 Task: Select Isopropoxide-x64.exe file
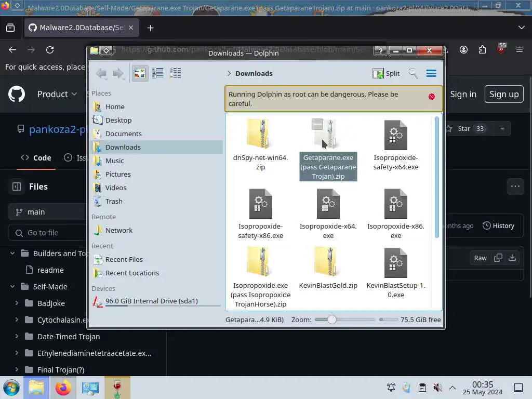click(328, 214)
